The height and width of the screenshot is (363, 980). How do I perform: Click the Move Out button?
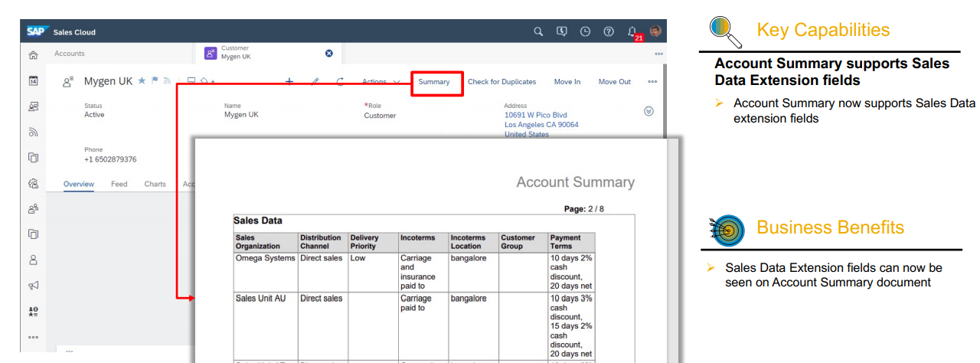(x=615, y=81)
